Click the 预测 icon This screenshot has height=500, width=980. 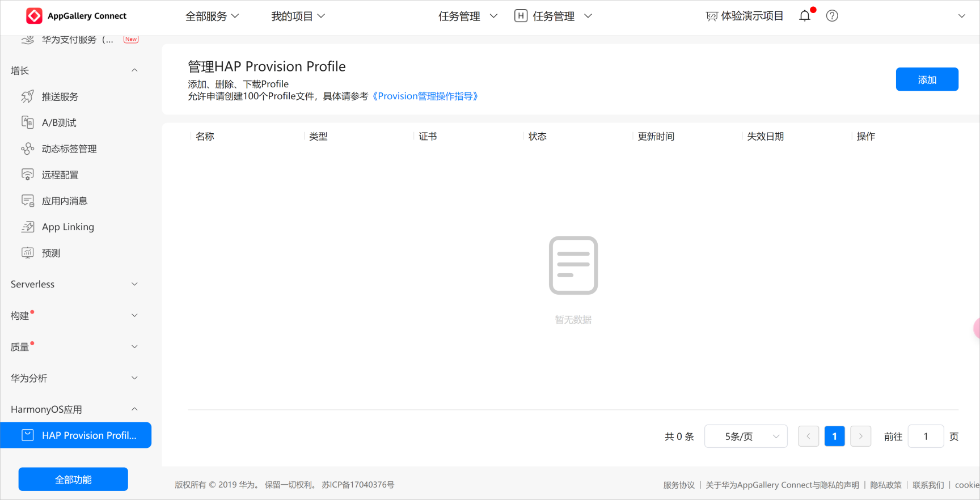tap(27, 253)
